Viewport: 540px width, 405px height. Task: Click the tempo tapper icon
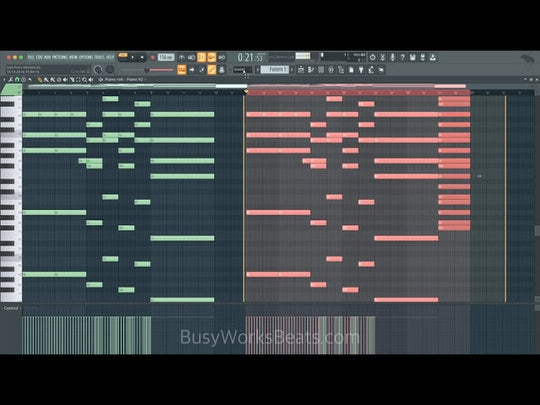click(371, 70)
